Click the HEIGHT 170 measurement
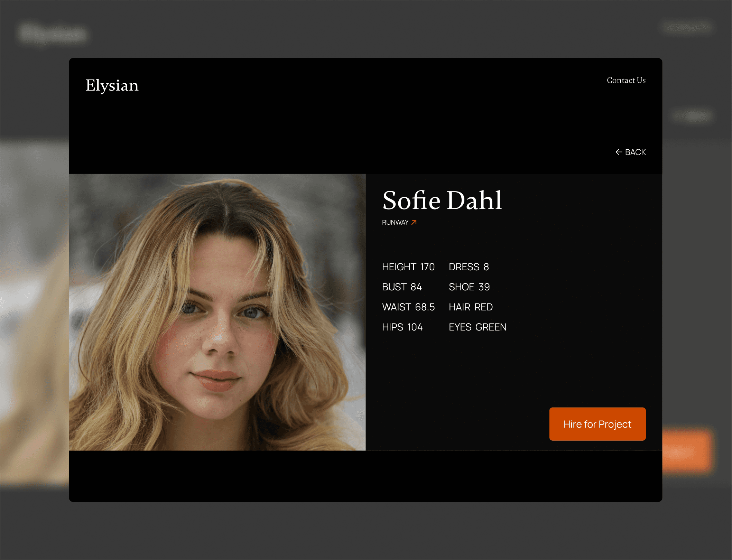This screenshot has width=732, height=560. [408, 267]
